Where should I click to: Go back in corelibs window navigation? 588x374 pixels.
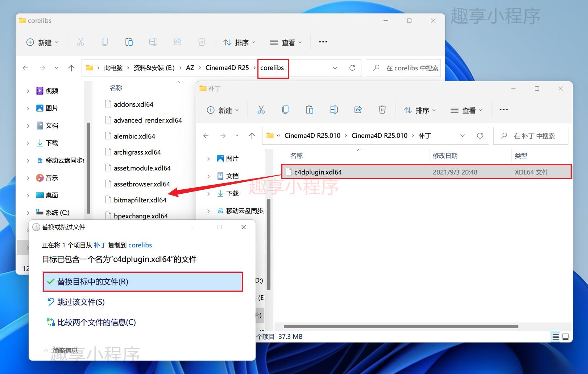point(25,68)
